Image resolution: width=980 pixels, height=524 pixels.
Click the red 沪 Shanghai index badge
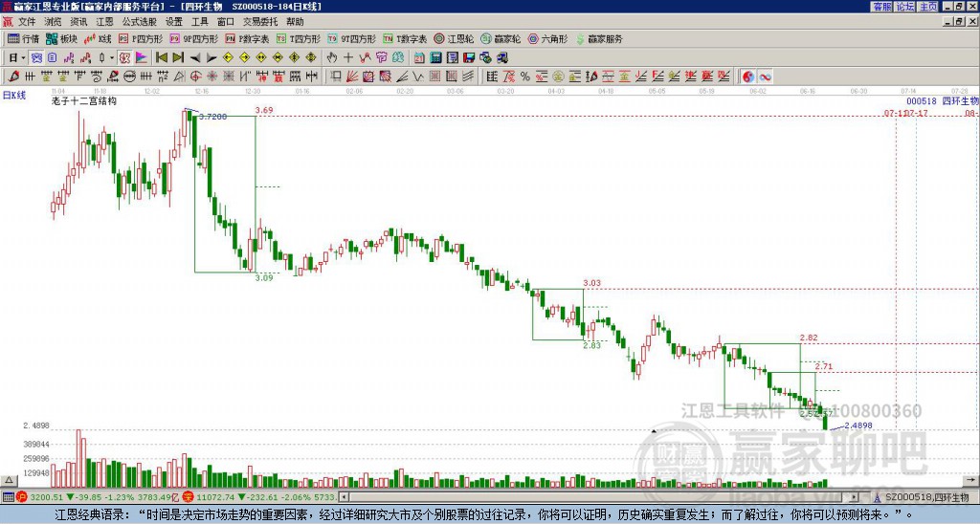(x=22, y=497)
